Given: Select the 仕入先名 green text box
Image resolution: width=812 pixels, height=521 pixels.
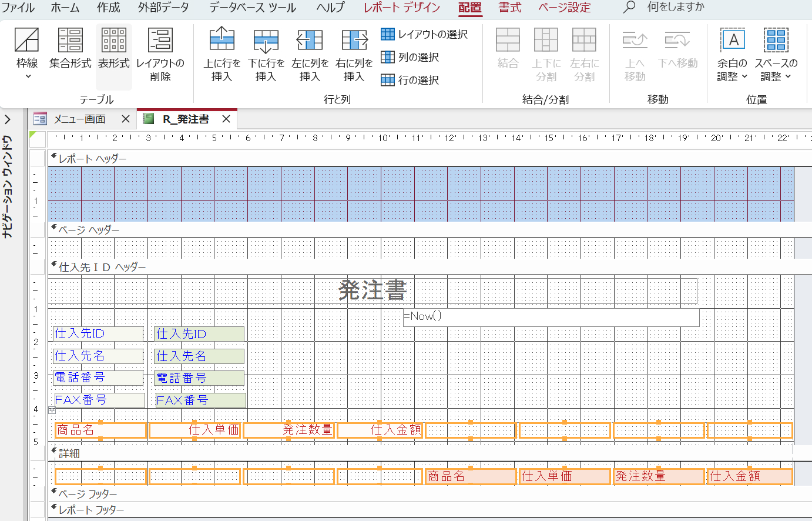Looking at the screenshot, I should (199, 356).
